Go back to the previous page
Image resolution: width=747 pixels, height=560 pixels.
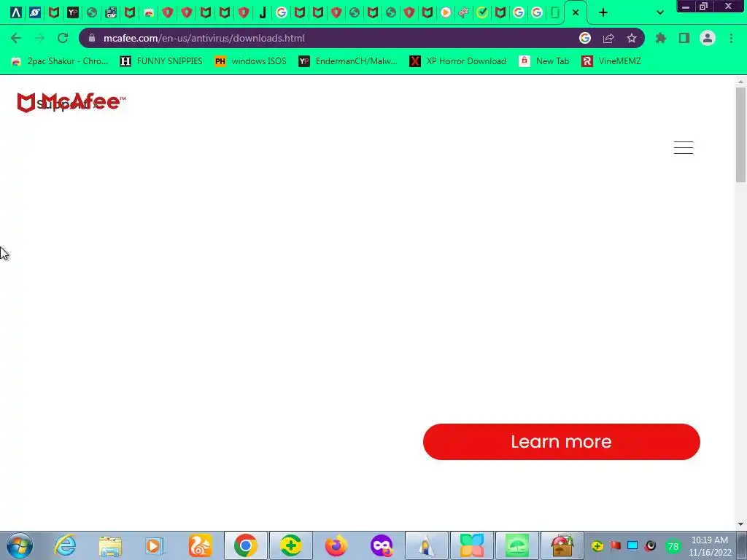16,38
